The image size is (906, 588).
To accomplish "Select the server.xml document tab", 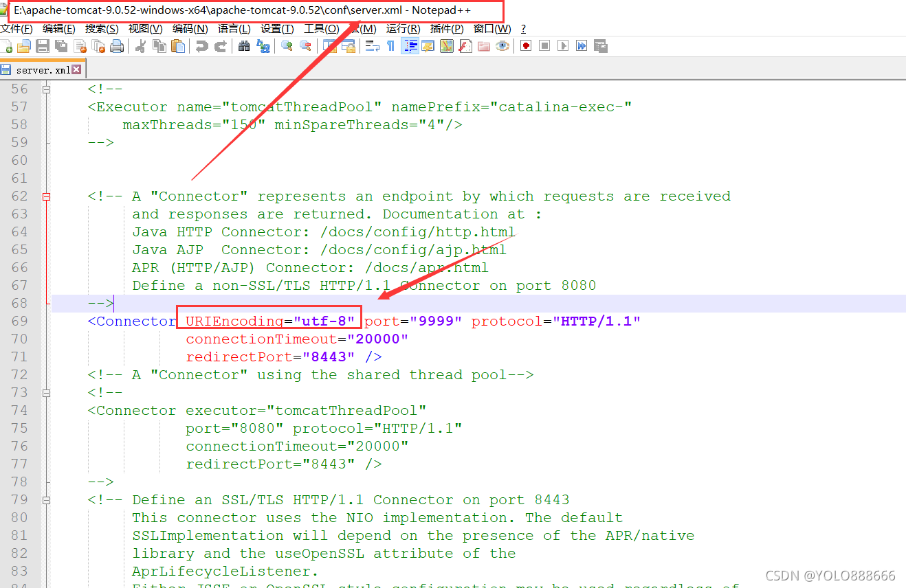I will point(41,70).
